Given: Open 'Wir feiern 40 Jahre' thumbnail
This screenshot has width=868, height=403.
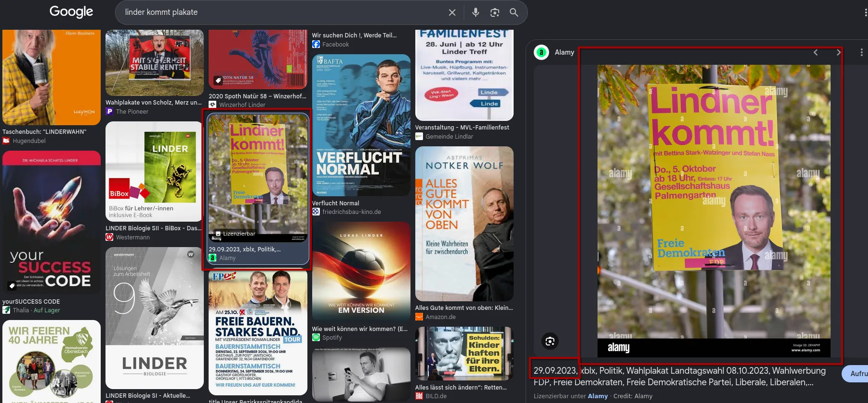Looking at the screenshot, I should (51, 362).
